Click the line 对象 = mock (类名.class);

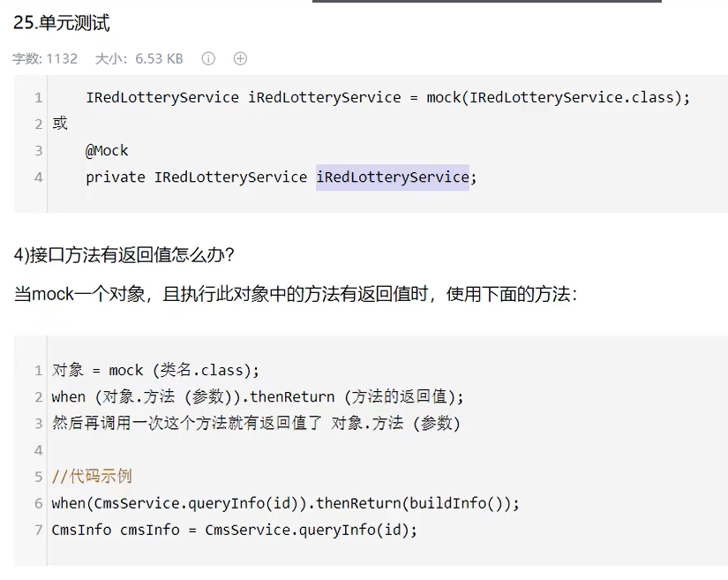pos(156,370)
